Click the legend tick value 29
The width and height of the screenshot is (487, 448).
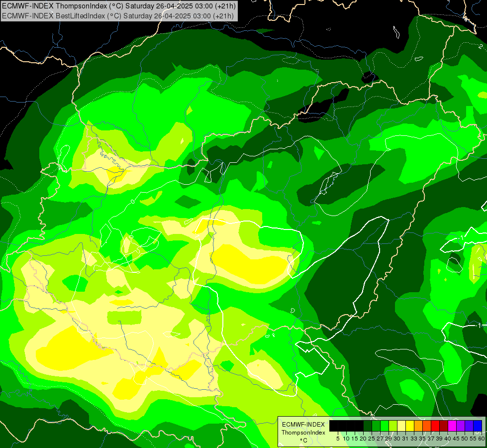pyautogui.click(x=389, y=439)
